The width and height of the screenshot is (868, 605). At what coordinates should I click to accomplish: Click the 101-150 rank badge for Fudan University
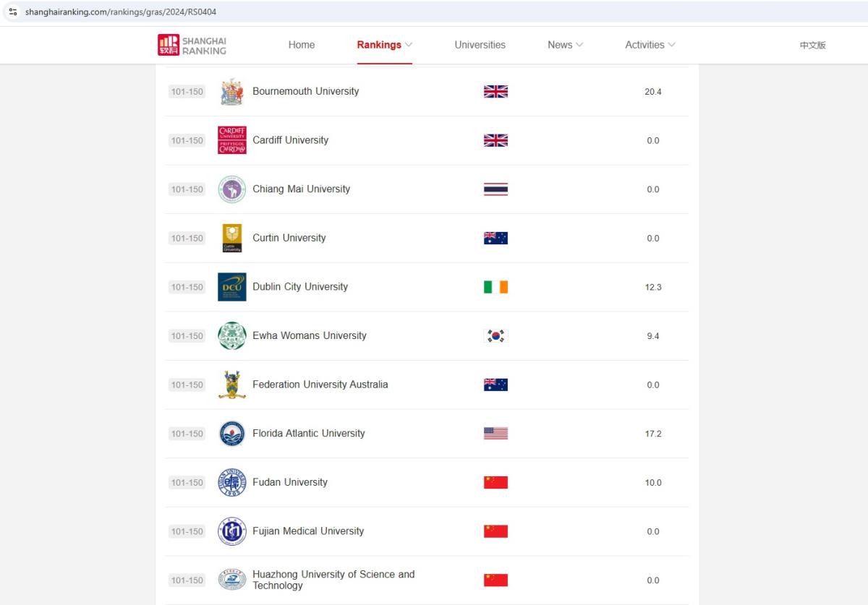pyautogui.click(x=187, y=482)
